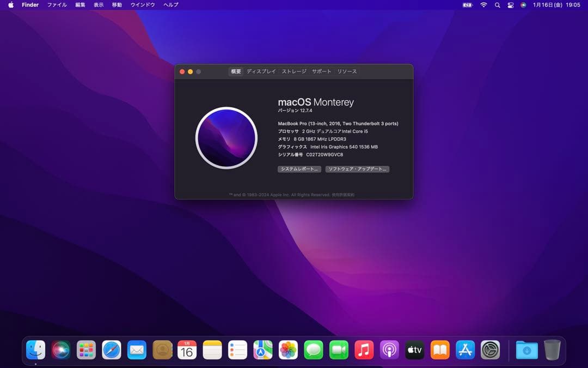The image size is (588, 368).
Task: Open the Trash in the Dock
Action: click(553, 350)
